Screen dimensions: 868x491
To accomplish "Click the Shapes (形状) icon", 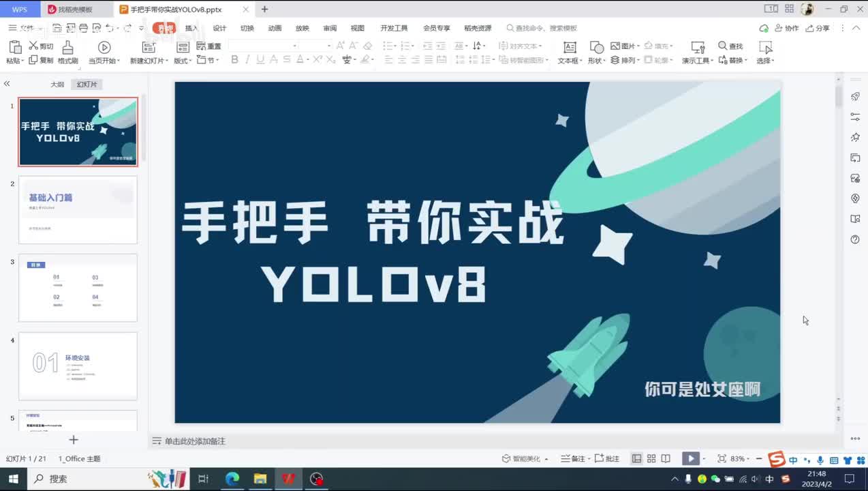I will tap(596, 47).
